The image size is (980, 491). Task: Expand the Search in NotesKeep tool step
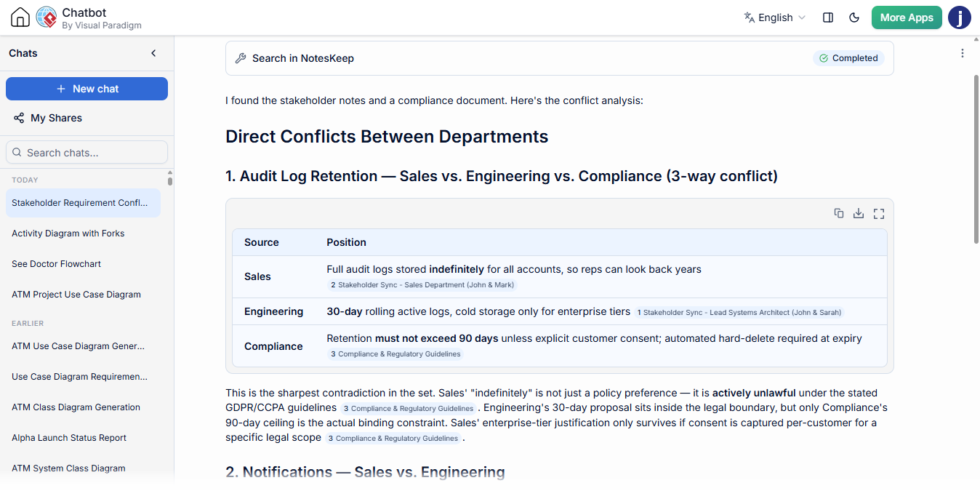tap(560, 58)
